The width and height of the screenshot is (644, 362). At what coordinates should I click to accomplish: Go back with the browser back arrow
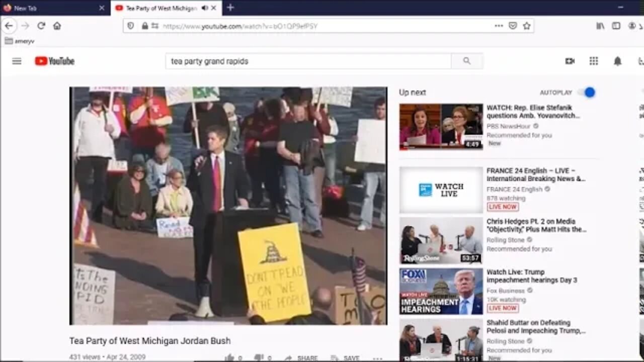(9, 26)
